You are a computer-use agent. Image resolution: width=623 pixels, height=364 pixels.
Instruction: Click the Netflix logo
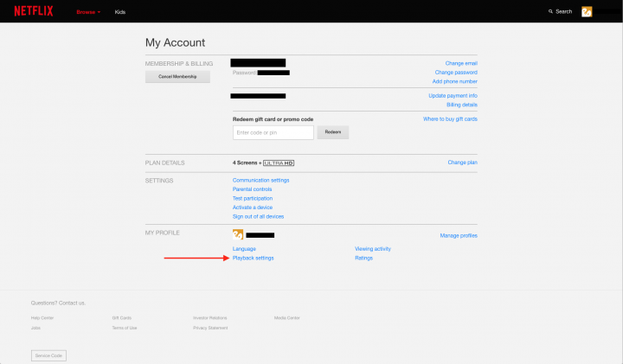click(x=34, y=11)
